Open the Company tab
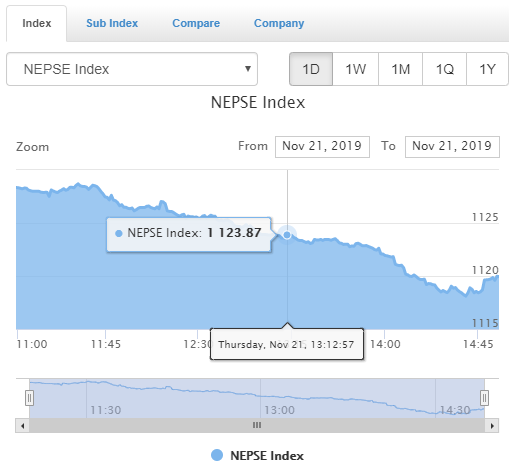513x465 pixels. click(x=279, y=23)
